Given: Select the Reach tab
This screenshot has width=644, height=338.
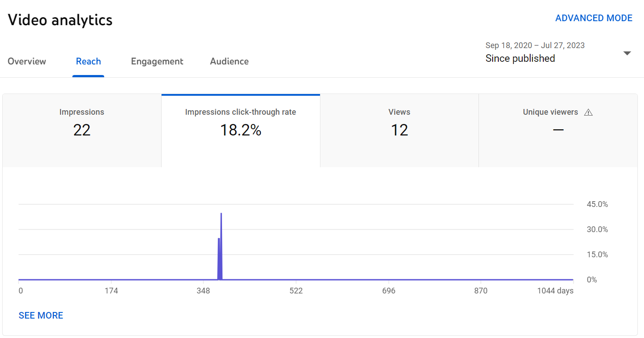Looking at the screenshot, I should point(88,61).
